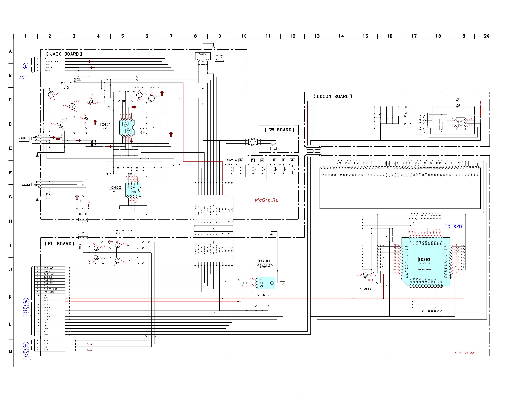Click the next-track button symbol on SW board
Viewport: 532px width, 400px height.
(292, 160)
